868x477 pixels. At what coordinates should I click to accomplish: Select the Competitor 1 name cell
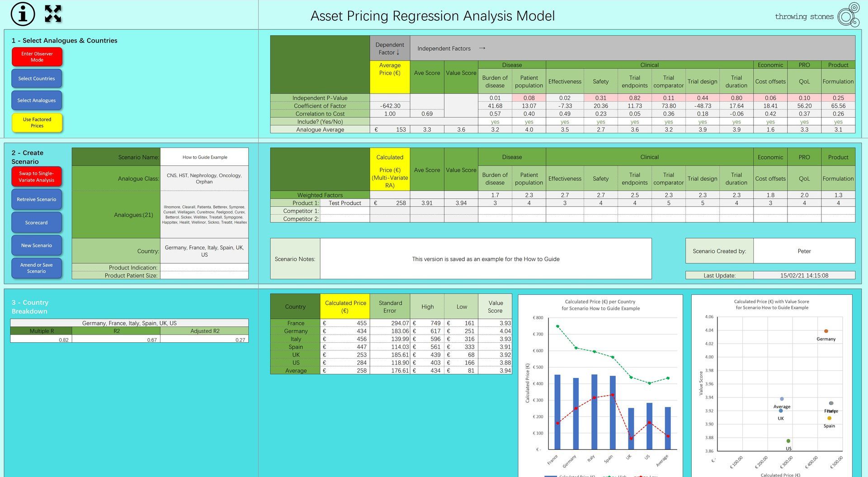pos(344,211)
